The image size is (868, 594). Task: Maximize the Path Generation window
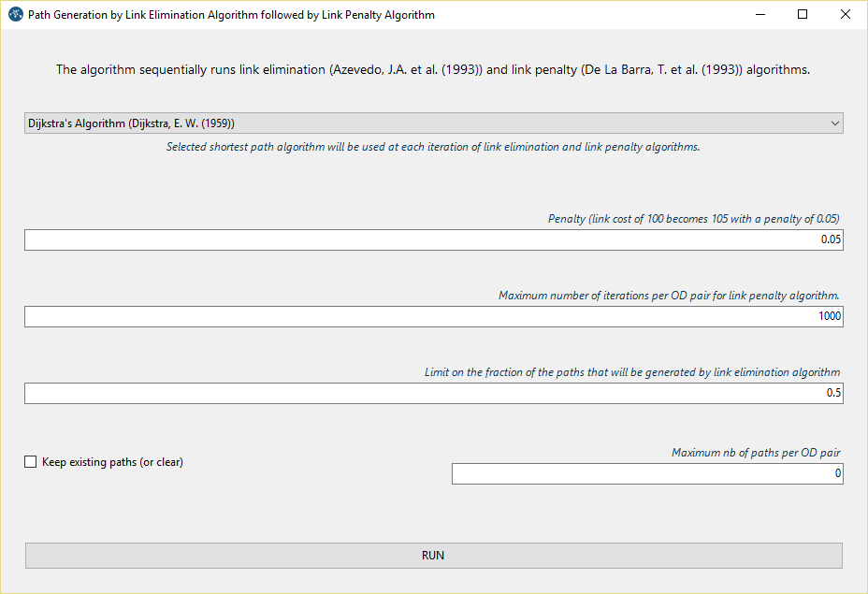(x=803, y=15)
